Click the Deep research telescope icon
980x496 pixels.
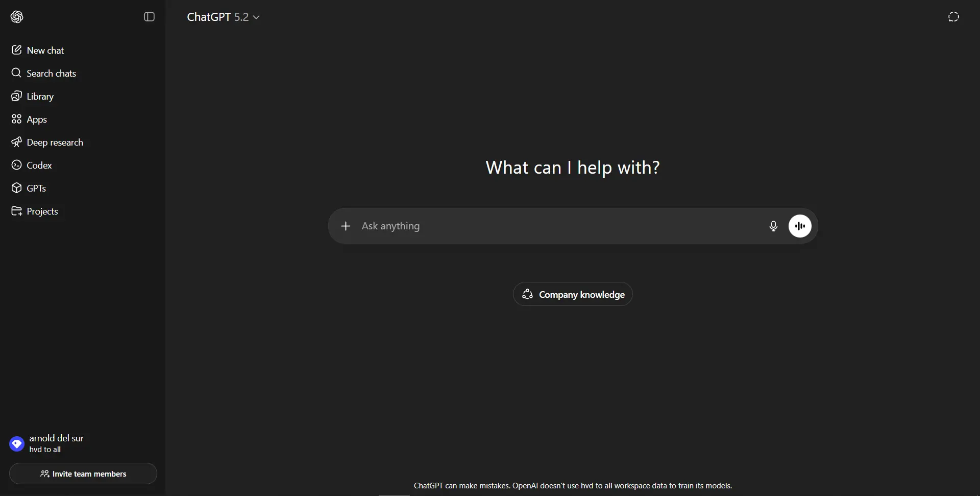click(x=16, y=142)
